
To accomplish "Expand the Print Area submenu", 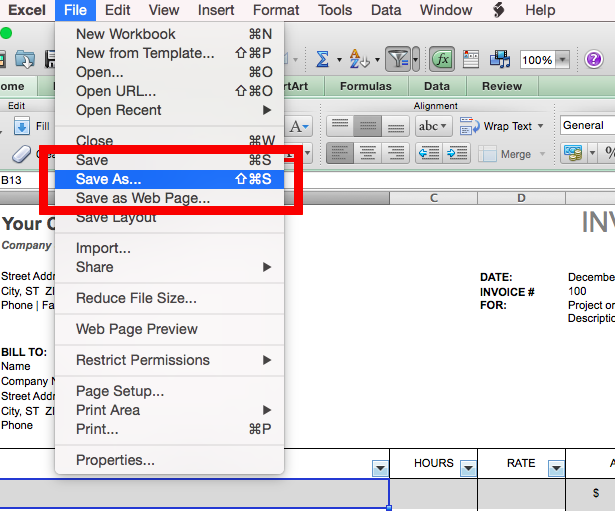I will 169,410.
